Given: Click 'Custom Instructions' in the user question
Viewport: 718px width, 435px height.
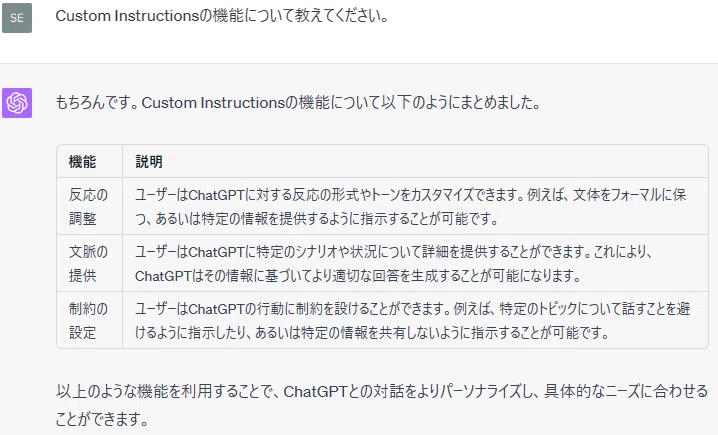Looking at the screenshot, I should pyautogui.click(x=127, y=16).
